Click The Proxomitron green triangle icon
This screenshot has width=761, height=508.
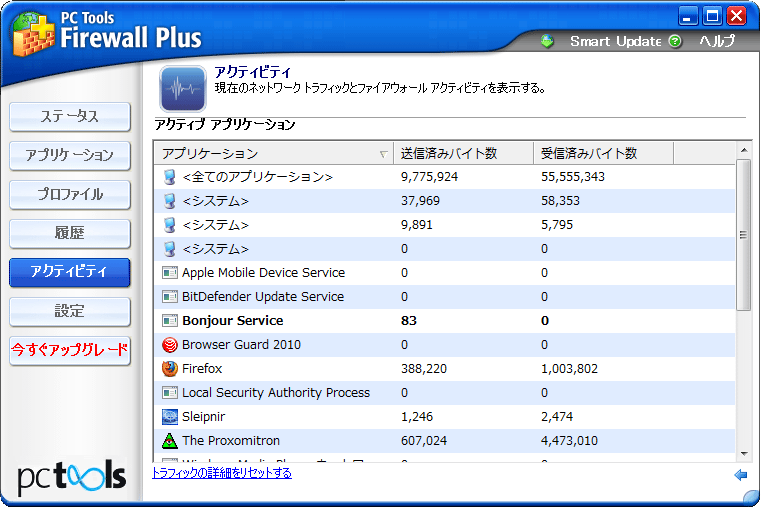coord(169,441)
